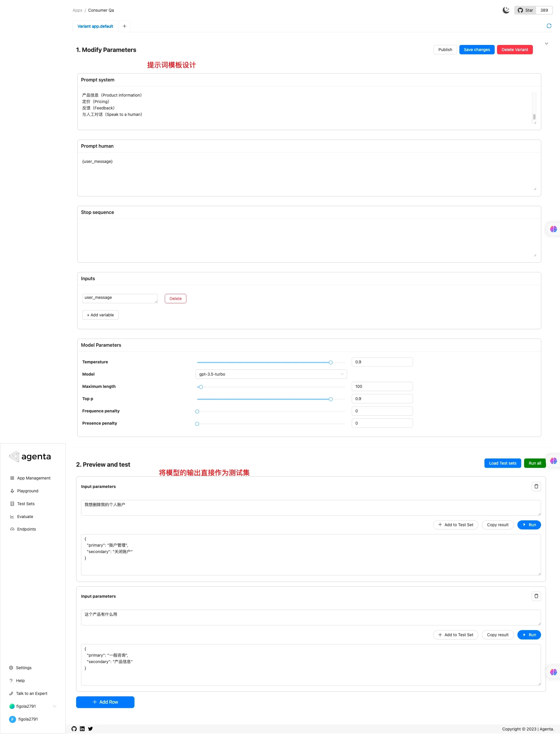Image resolution: width=560 pixels, height=734 pixels.
Task: Switch to the Variant app.default tab
Action: click(x=95, y=26)
